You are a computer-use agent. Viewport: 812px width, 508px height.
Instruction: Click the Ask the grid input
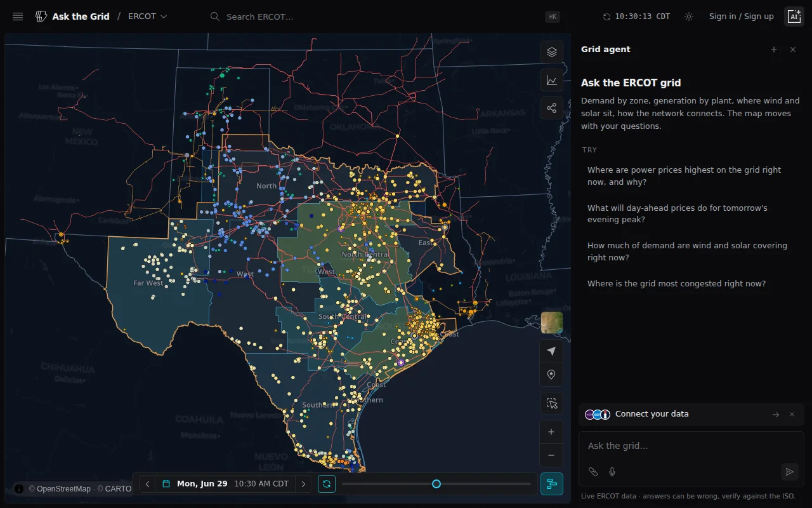tap(691, 446)
